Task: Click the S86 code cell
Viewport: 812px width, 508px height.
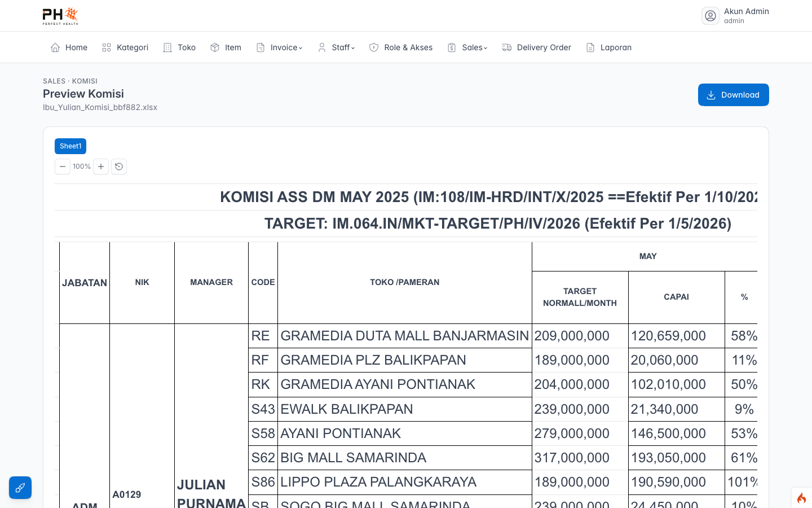Action: tap(263, 482)
